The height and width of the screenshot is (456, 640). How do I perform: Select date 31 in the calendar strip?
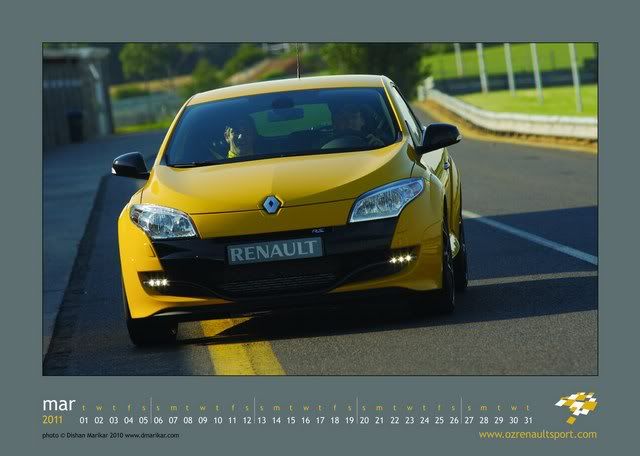[527, 421]
